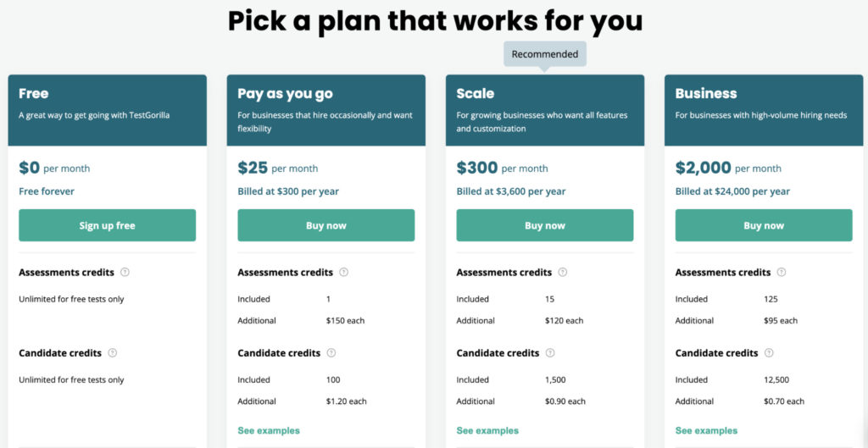Click help icon beside Free plan Assessments credits
868x448 pixels.
coord(125,273)
